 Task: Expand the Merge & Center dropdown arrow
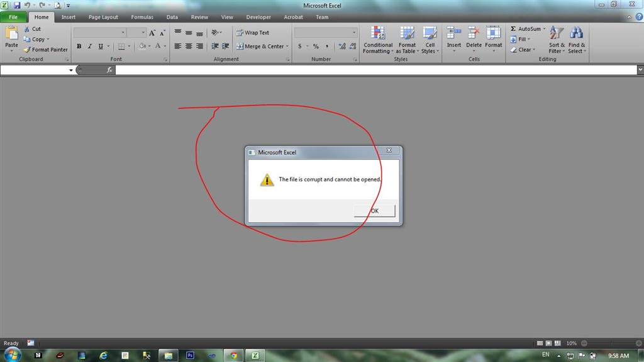click(x=287, y=47)
